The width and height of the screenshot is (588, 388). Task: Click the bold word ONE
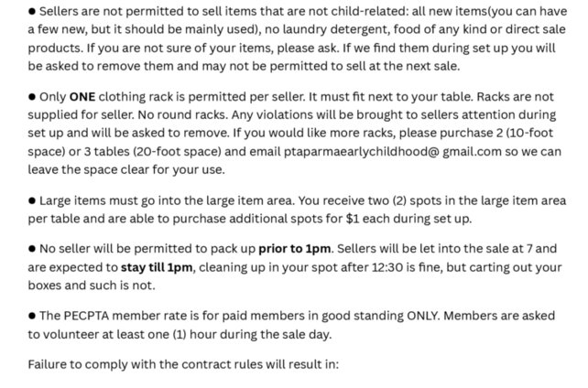pyautogui.click(x=82, y=97)
